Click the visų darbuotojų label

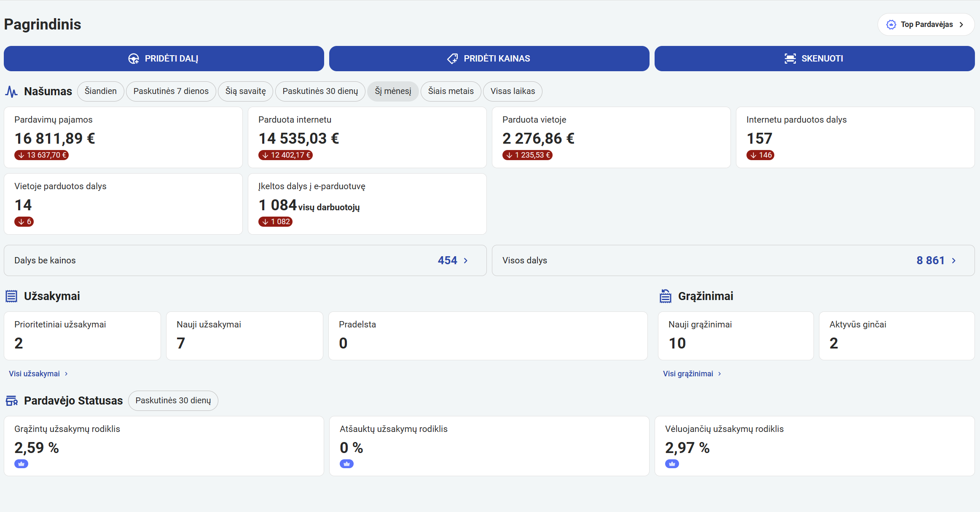(329, 207)
